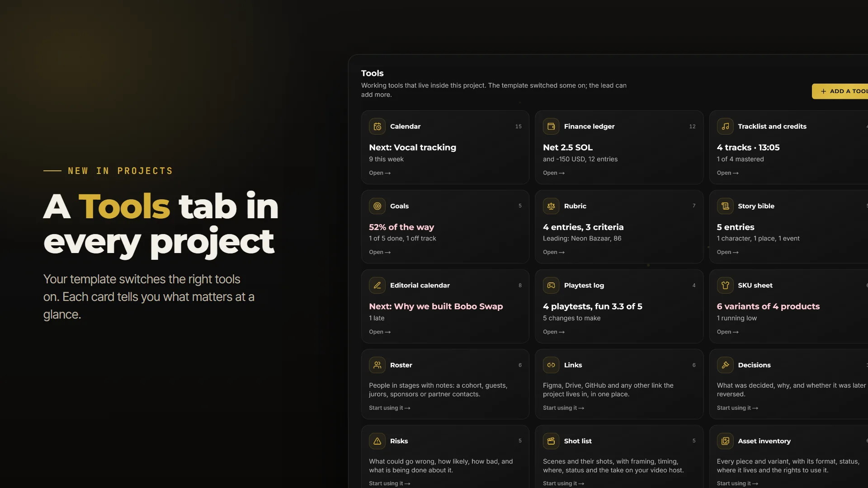Click the Risks warning triangle icon

[x=377, y=441]
